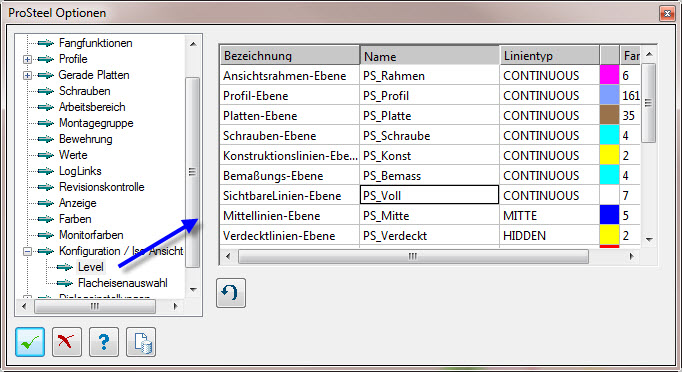Confirm settings with the green checkmark button

pyautogui.click(x=30, y=342)
